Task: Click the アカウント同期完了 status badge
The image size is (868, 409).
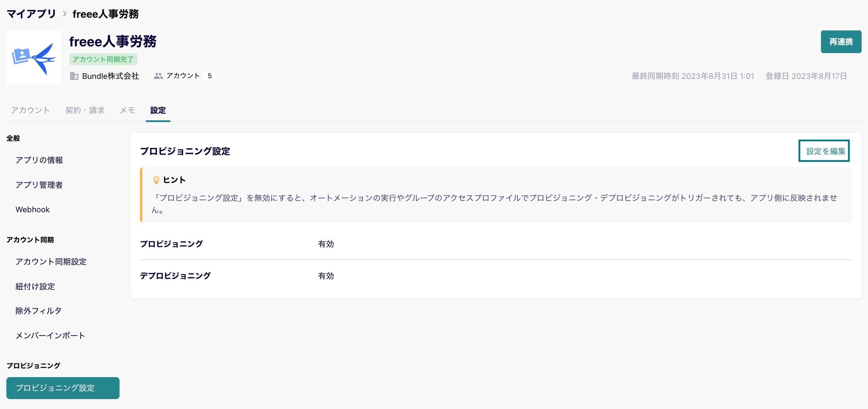Action: point(103,59)
